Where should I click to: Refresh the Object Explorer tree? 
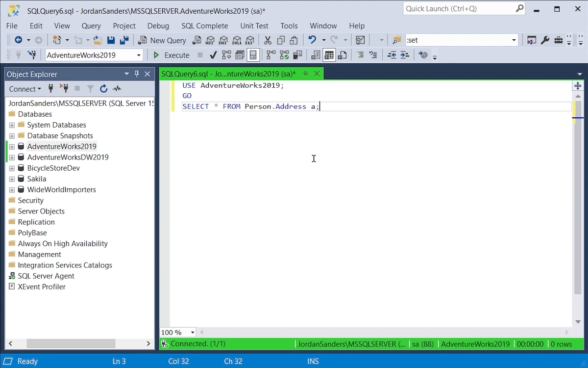pos(103,89)
